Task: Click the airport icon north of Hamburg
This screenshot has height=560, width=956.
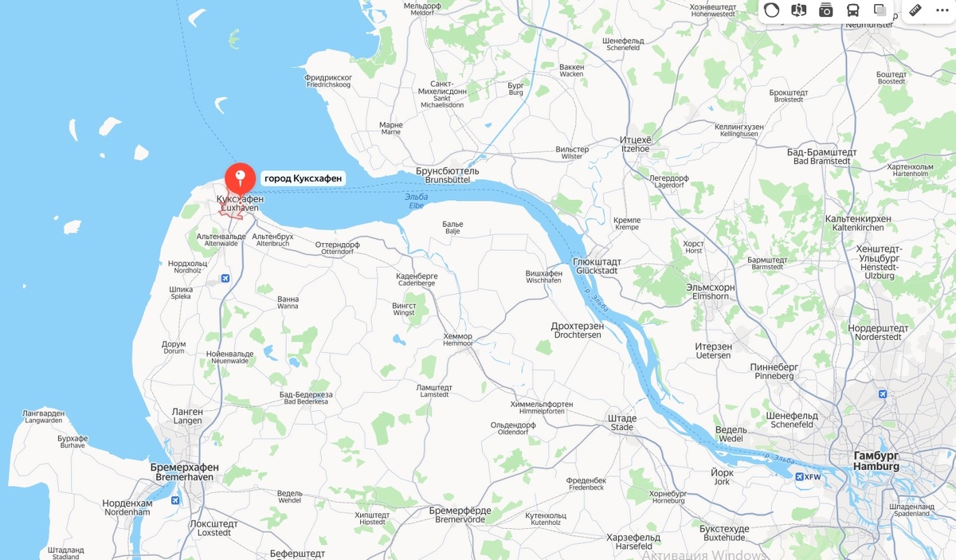Action: point(882,394)
